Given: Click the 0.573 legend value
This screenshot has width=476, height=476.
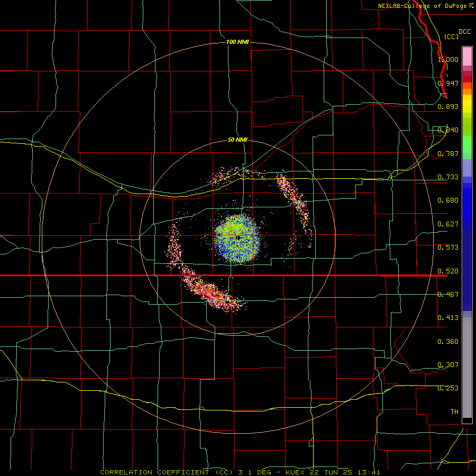Looking at the screenshot, I should click(x=448, y=248).
